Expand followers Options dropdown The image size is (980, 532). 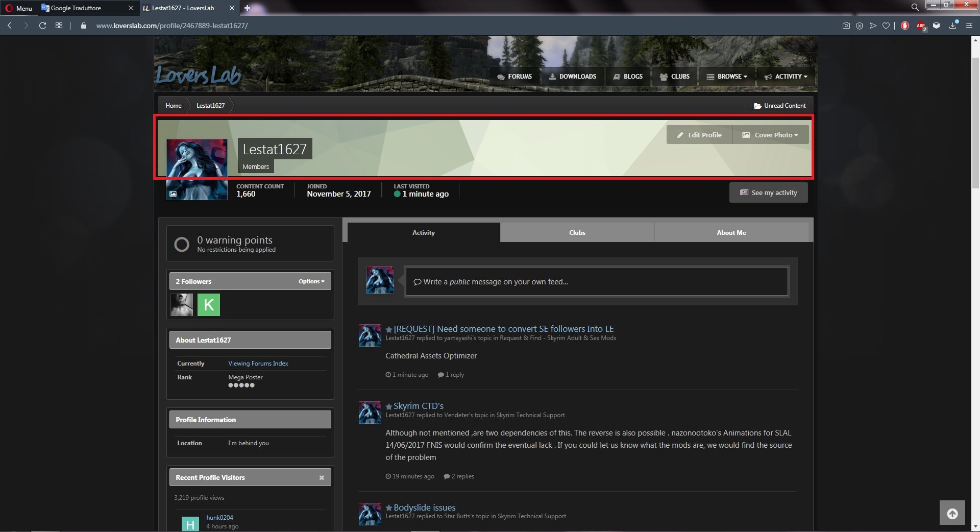click(x=311, y=281)
